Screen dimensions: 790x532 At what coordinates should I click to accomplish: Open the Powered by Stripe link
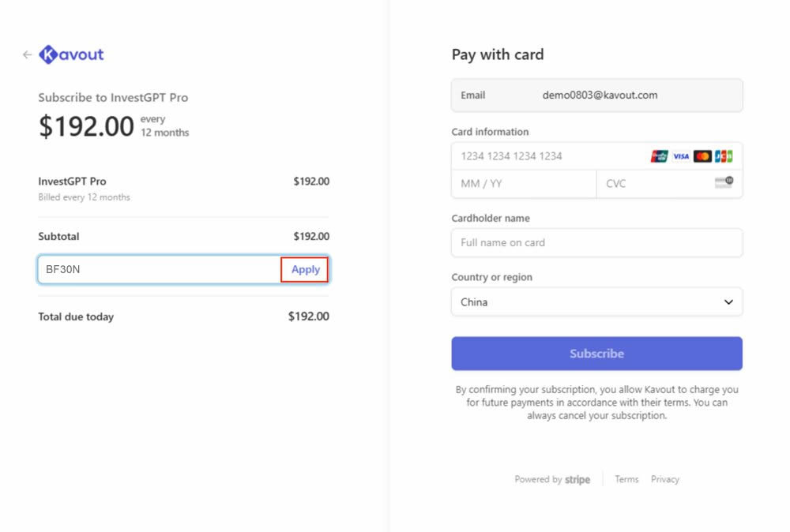tap(552, 479)
